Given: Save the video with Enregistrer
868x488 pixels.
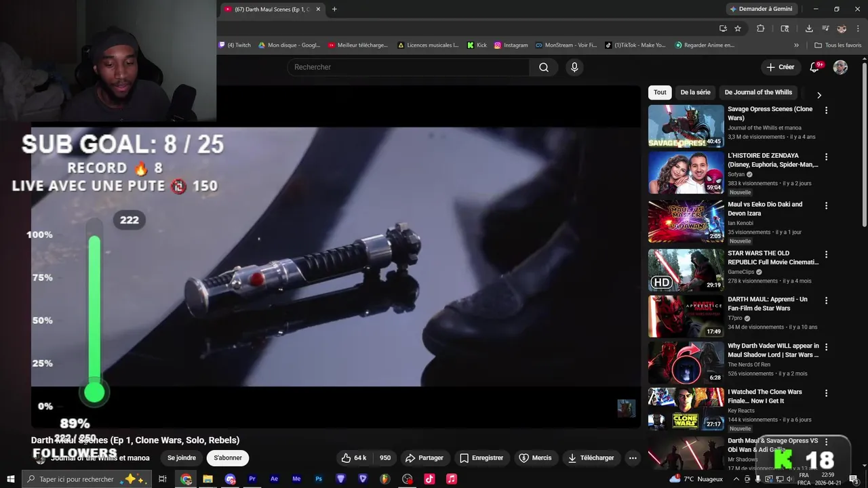Looking at the screenshot, I should pyautogui.click(x=481, y=458).
